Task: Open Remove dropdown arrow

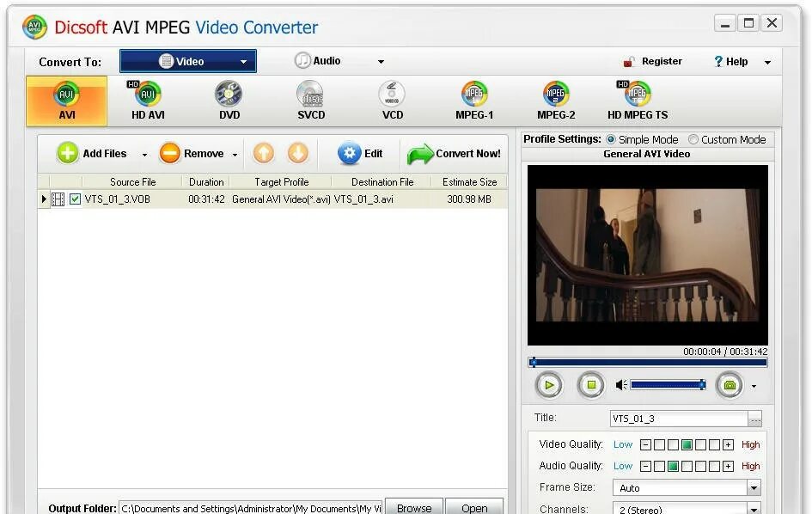Action: coord(235,155)
